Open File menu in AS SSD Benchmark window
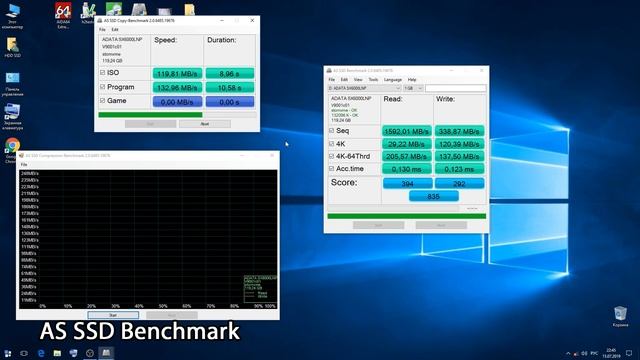The image size is (640, 360). [x=331, y=80]
